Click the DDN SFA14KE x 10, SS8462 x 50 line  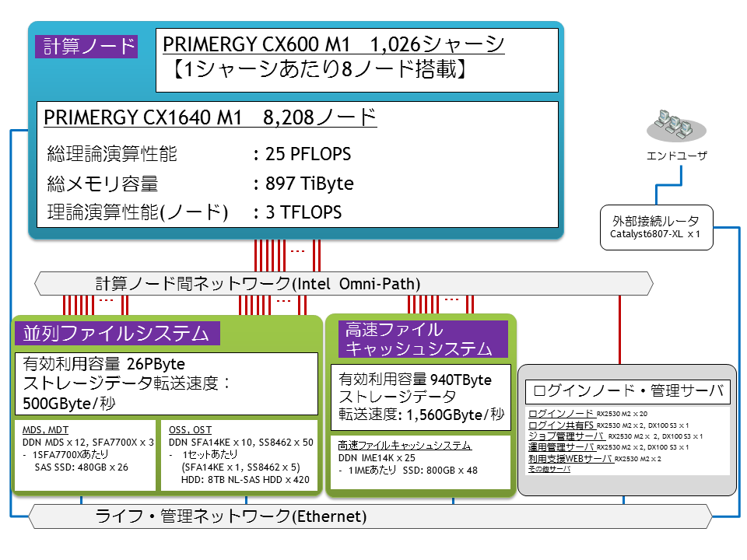coord(241,443)
